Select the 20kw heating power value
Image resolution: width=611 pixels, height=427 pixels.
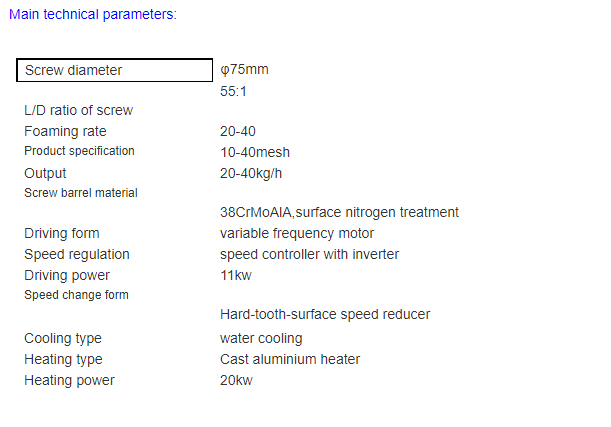click(x=236, y=380)
